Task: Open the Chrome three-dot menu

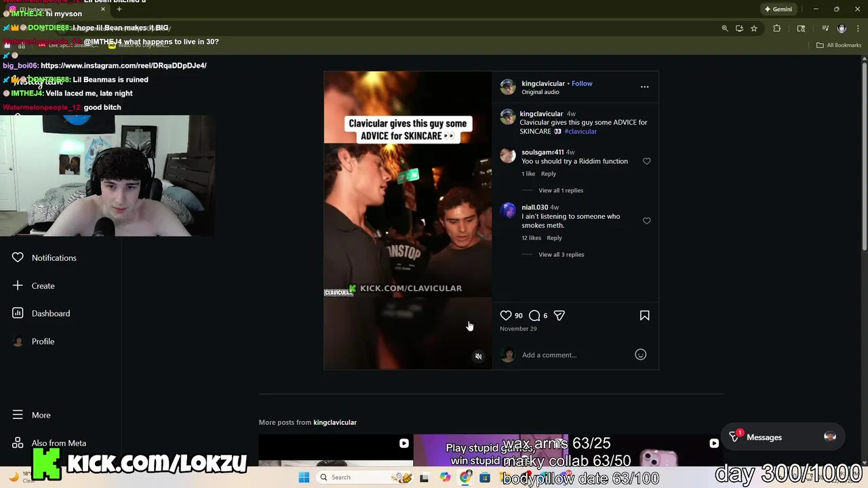Action: pyautogui.click(x=858, y=28)
